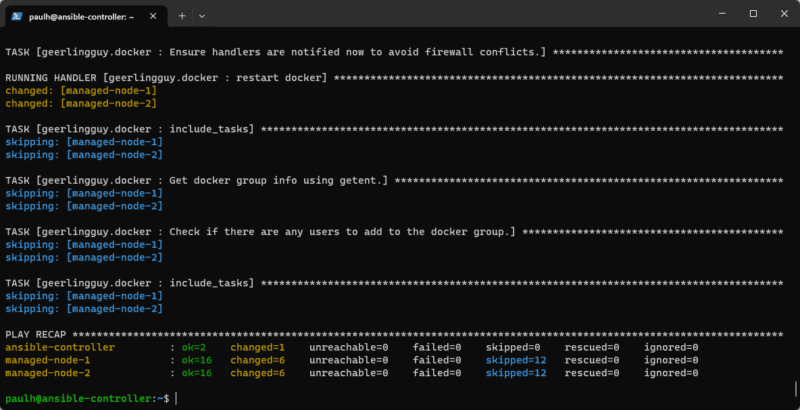The image size is (800, 410).
Task: Maximize the terminal window
Action: pyautogui.click(x=752, y=14)
